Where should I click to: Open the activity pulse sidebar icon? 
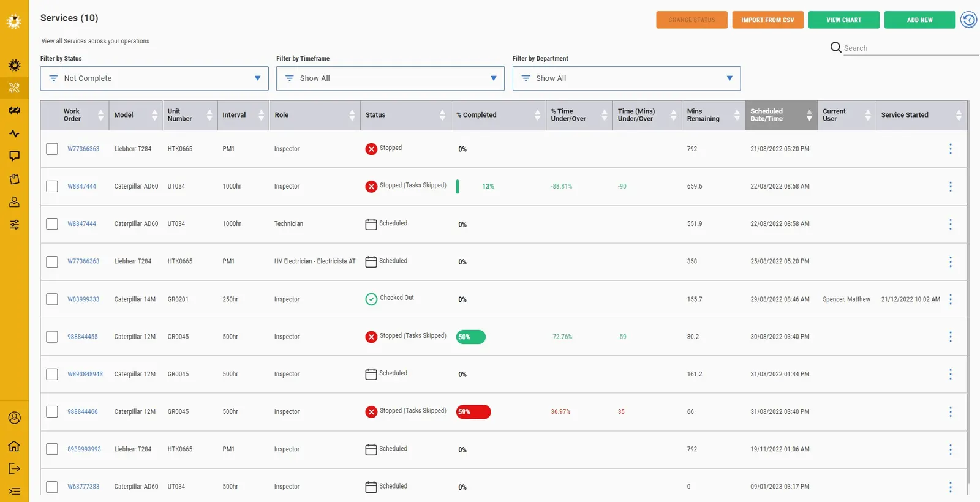(x=14, y=133)
